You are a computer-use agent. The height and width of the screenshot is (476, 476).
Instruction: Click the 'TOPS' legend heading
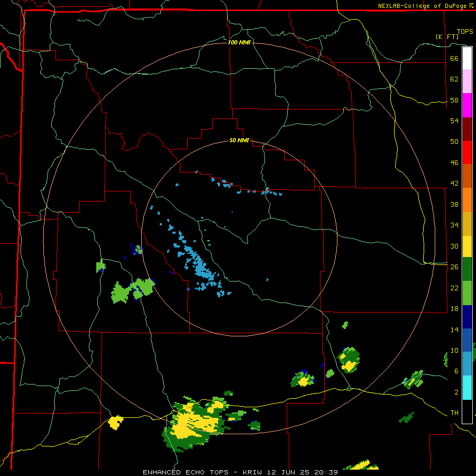[x=465, y=32]
